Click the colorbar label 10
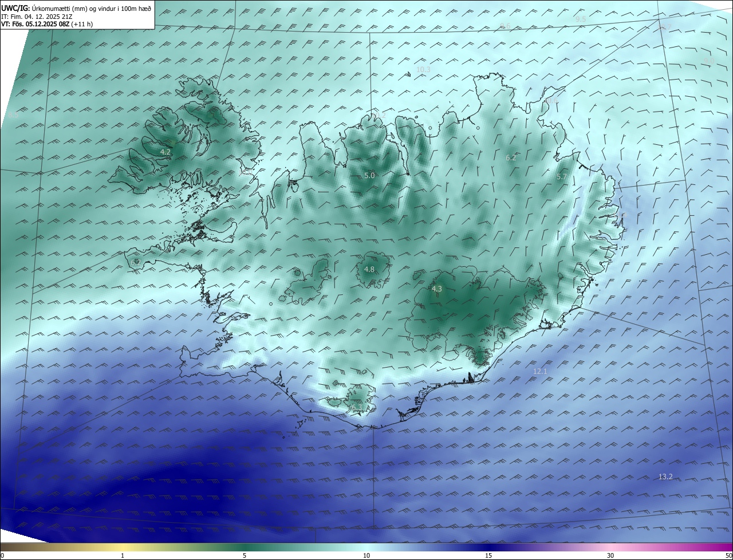The height and width of the screenshot is (560, 733). point(366,555)
